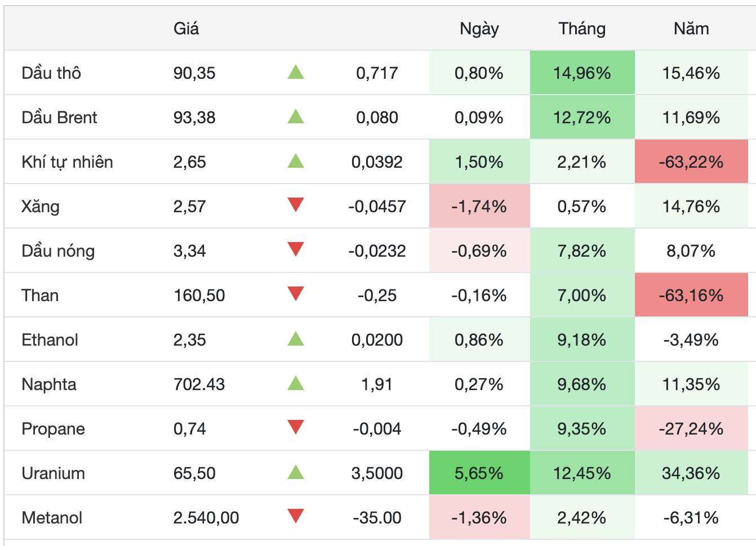Screen dimensions: 756x546
Task: Click the 12,72% monthly cell for Dầu Brent
Action: [582, 117]
